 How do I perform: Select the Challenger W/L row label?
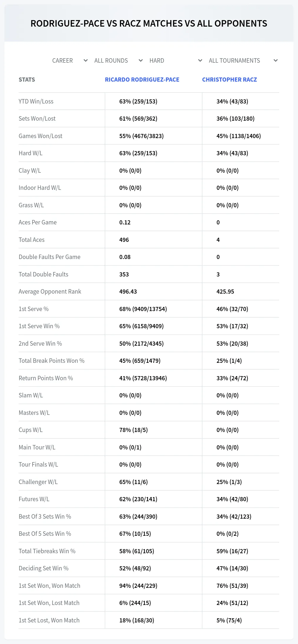(x=38, y=482)
